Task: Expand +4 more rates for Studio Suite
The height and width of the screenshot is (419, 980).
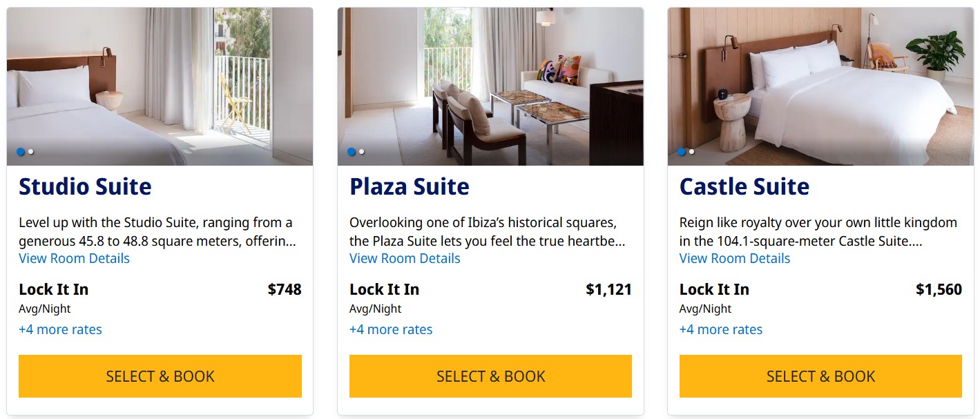Action: tap(60, 329)
